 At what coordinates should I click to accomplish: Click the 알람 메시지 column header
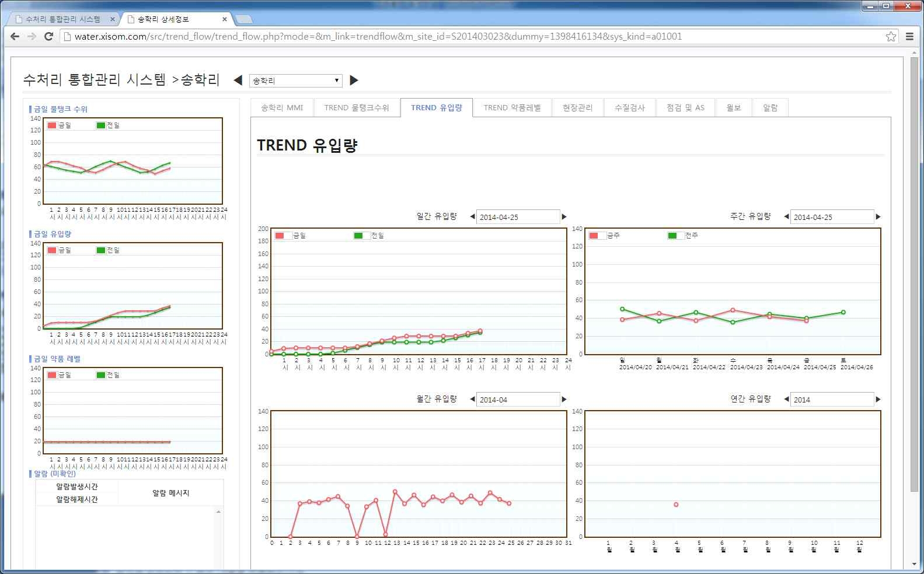[x=171, y=493]
